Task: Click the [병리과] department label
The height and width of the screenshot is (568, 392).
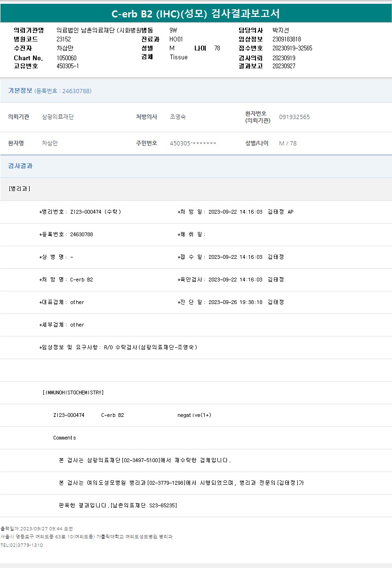Action: tap(20, 189)
